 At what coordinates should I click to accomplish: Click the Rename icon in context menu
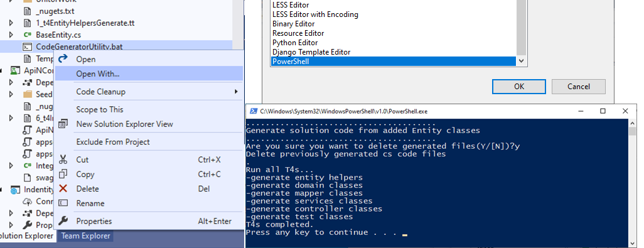63,203
